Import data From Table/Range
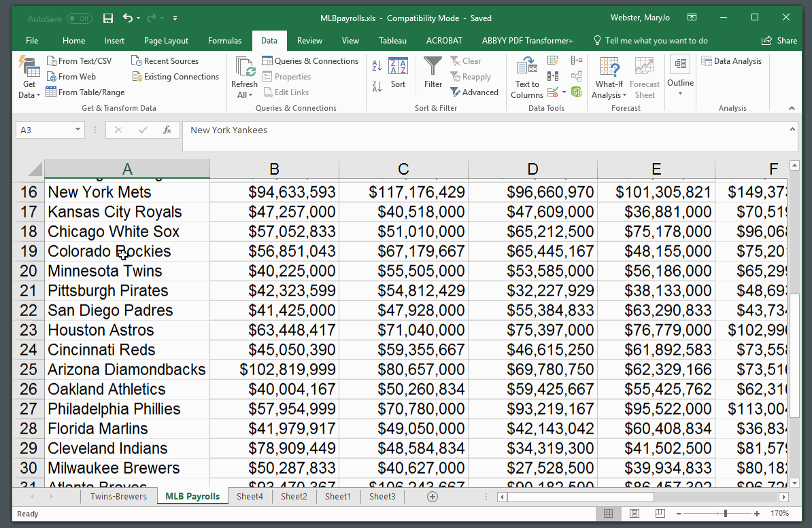The height and width of the screenshot is (528, 812). pos(86,92)
